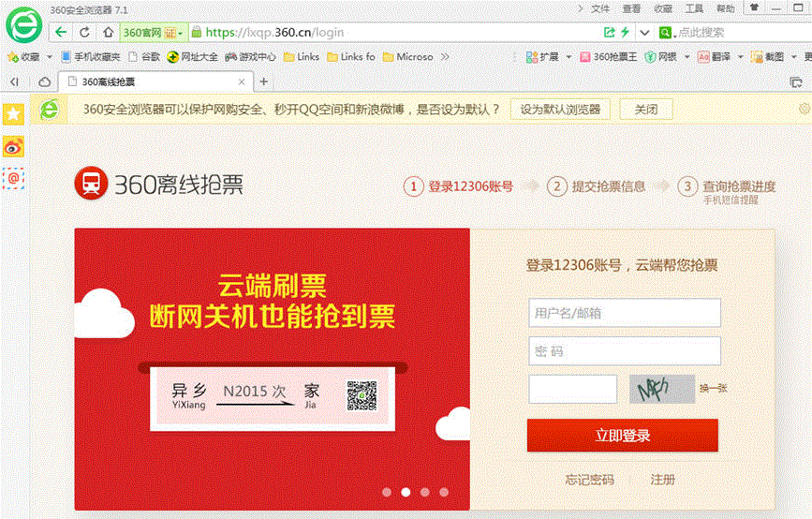Click the browser back arrow button
The height and width of the screenshot is (519, 812).
tap(61, 32)
